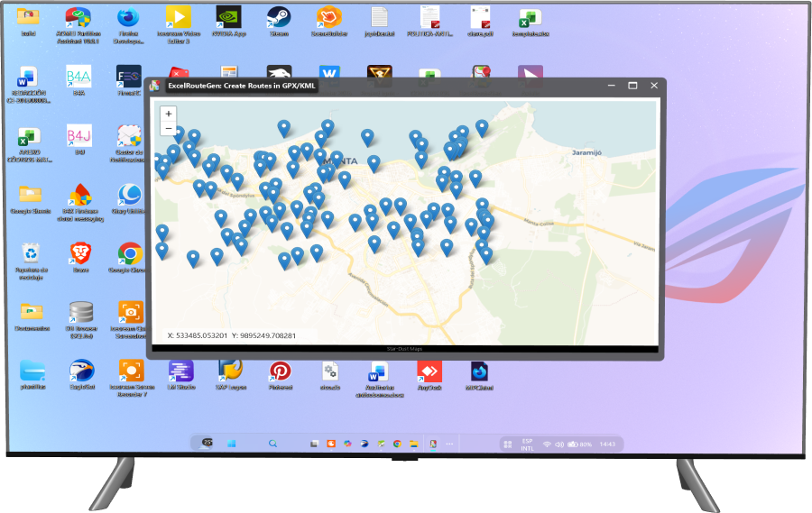Click the Windows Start button in taskbar
The height and width of the screenshot is (513, 812).
pos(232,444)
